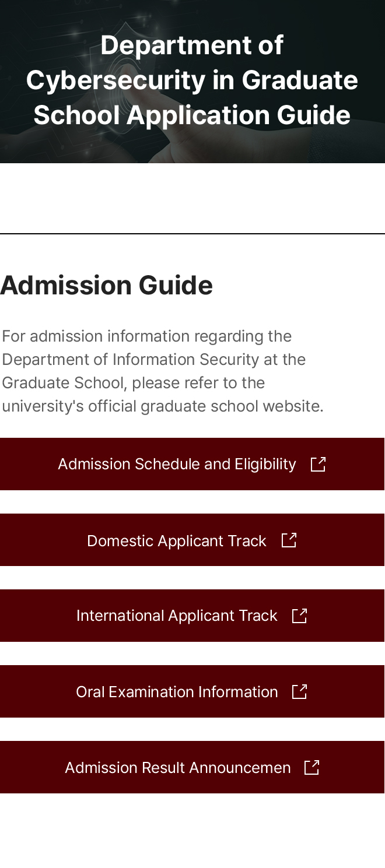Click external-link icon beside Admission Result Announcement
The width and height of the screenshot is (385, 868).
[312, 768]
